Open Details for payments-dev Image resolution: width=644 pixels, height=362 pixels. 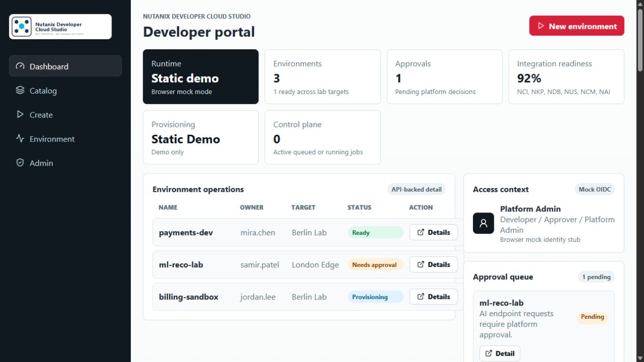pos(433,232)
